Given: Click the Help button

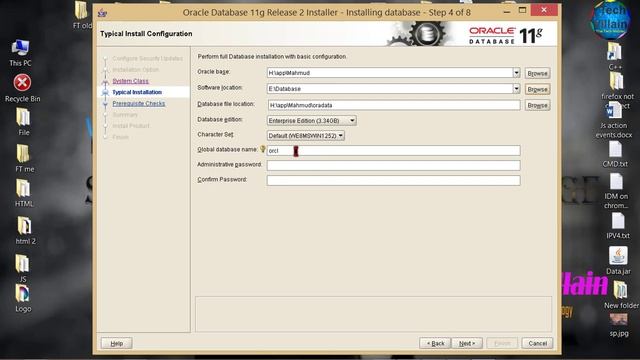Looking at the screenshot, I should point(117,343).
